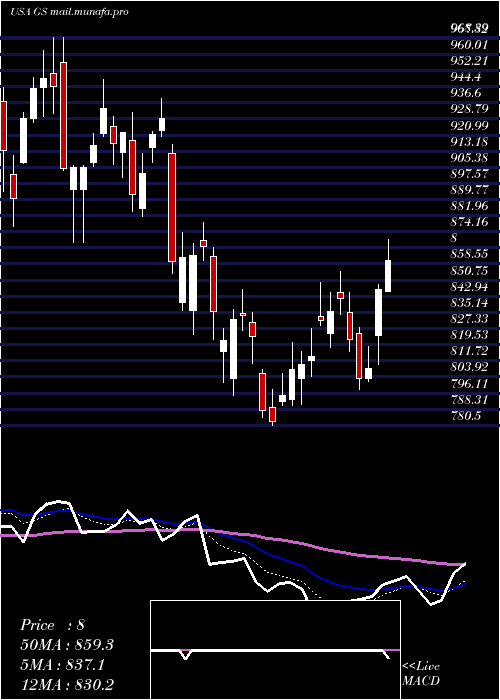This screenshot has height=700, width=500.
Task: Select the 874.16 price axis label
Action: tap(469, 222)
